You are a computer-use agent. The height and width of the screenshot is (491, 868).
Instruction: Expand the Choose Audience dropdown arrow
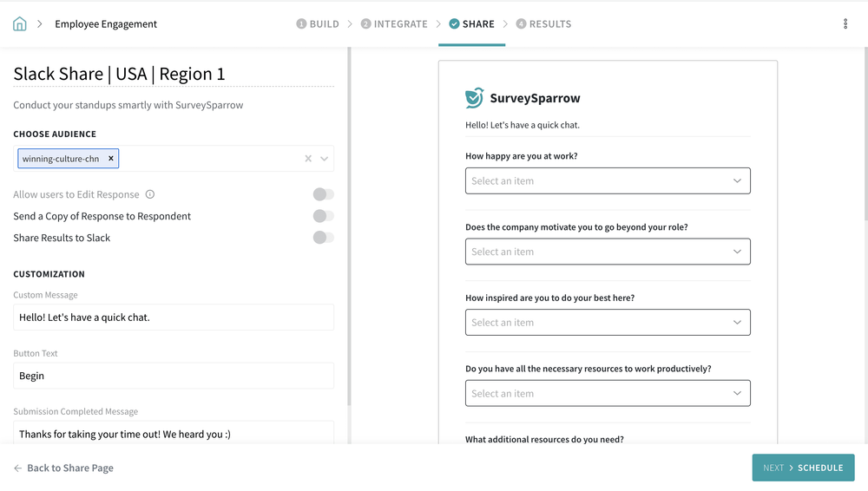pyautogui.click(x=324, y=159)
